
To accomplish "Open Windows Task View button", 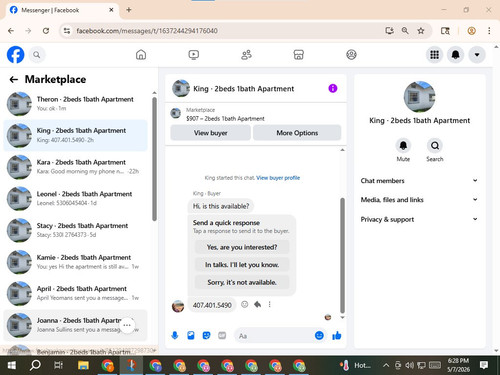I will click(59, 365).
